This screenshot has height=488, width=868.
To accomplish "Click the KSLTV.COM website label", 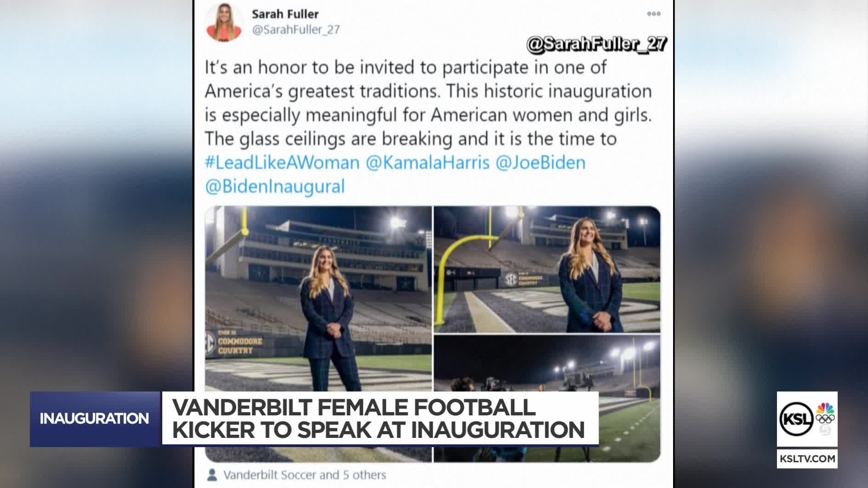I will point(807,459).
